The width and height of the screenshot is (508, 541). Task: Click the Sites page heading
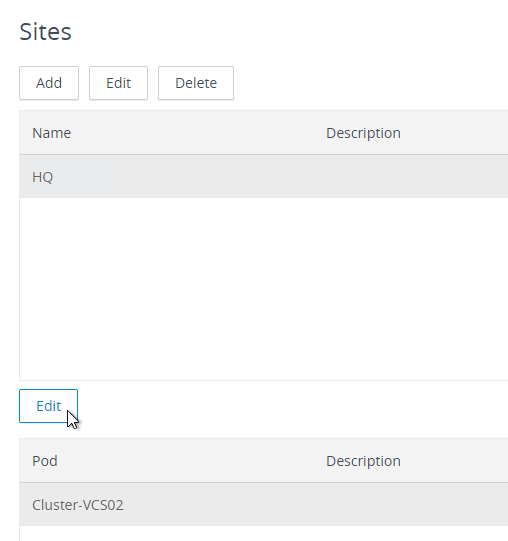(x=46, y=32)
